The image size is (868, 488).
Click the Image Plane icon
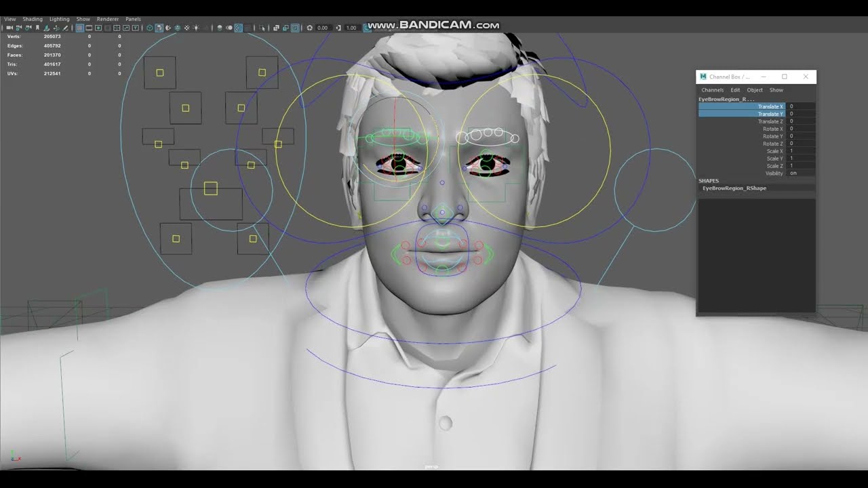(x=46, y=28)
